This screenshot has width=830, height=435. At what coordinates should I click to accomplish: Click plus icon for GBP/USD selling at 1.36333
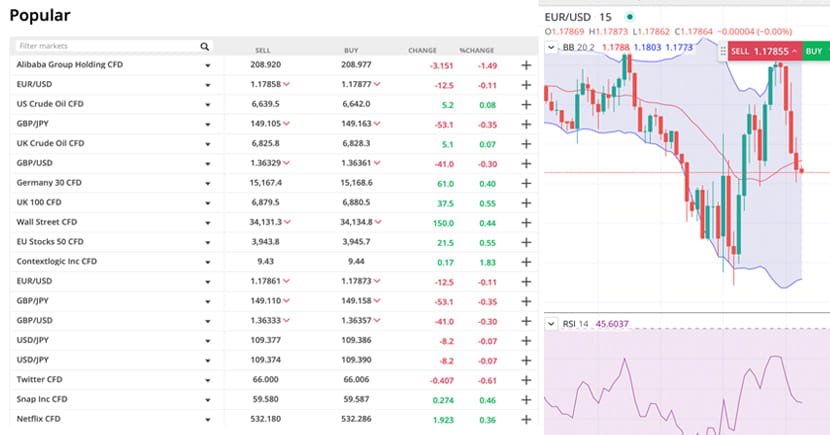[526, 321]
